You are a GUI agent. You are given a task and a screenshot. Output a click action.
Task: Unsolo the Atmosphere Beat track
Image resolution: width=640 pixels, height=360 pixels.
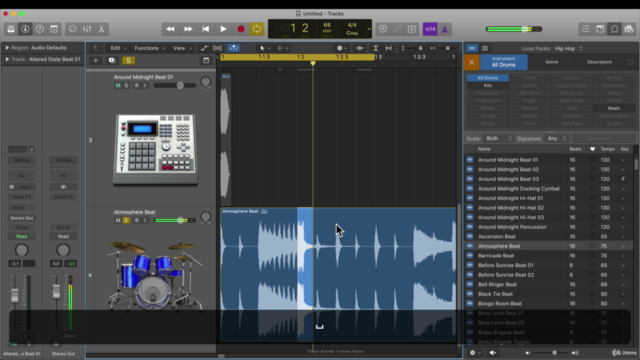tap(127, 220)
